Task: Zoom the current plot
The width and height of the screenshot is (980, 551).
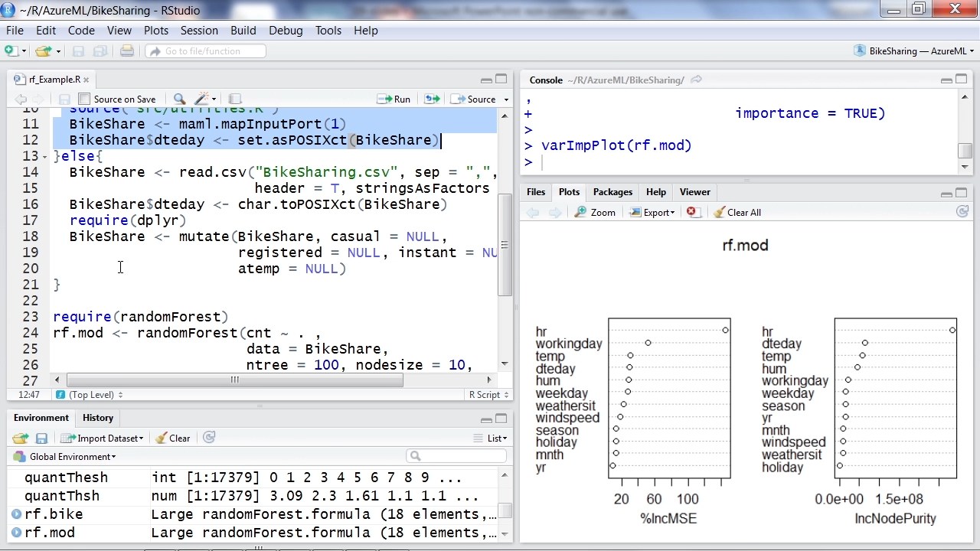Action: click(x=596, y=213)
